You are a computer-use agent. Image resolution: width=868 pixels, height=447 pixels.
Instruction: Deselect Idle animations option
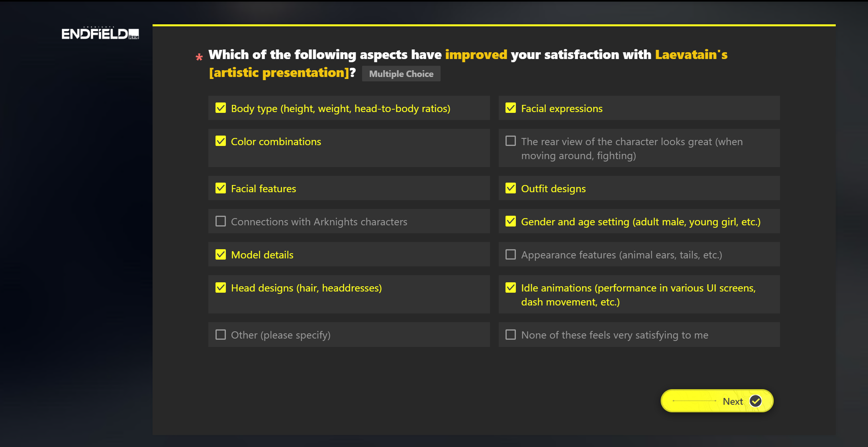511,287
